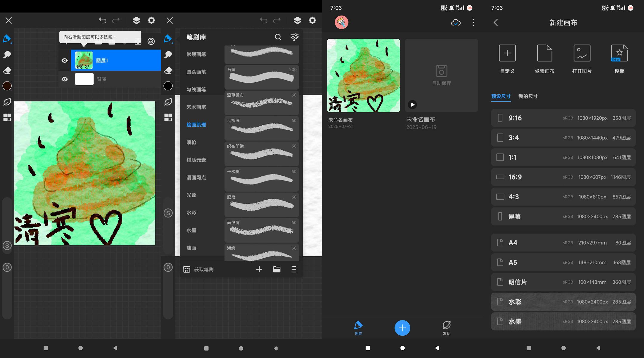This screenshot has height=358, width=644.
Task: Search the brush library
Action: (x=278, y=37)
